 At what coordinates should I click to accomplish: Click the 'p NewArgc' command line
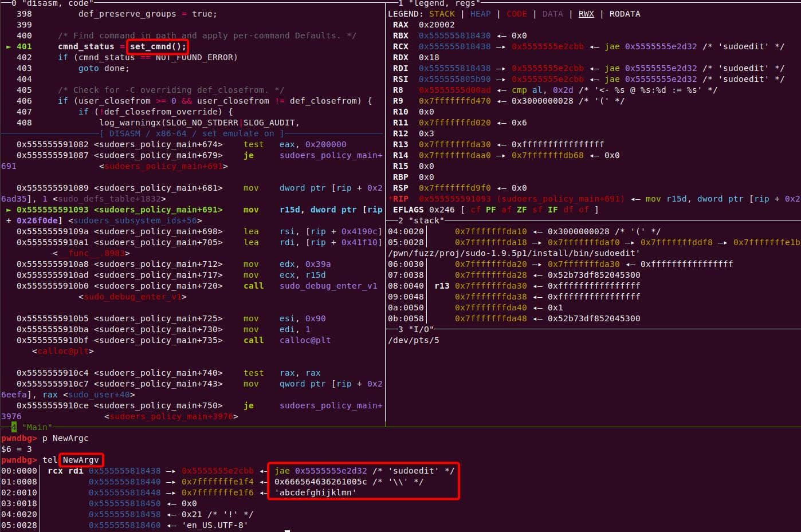click(x=65, y=438)
